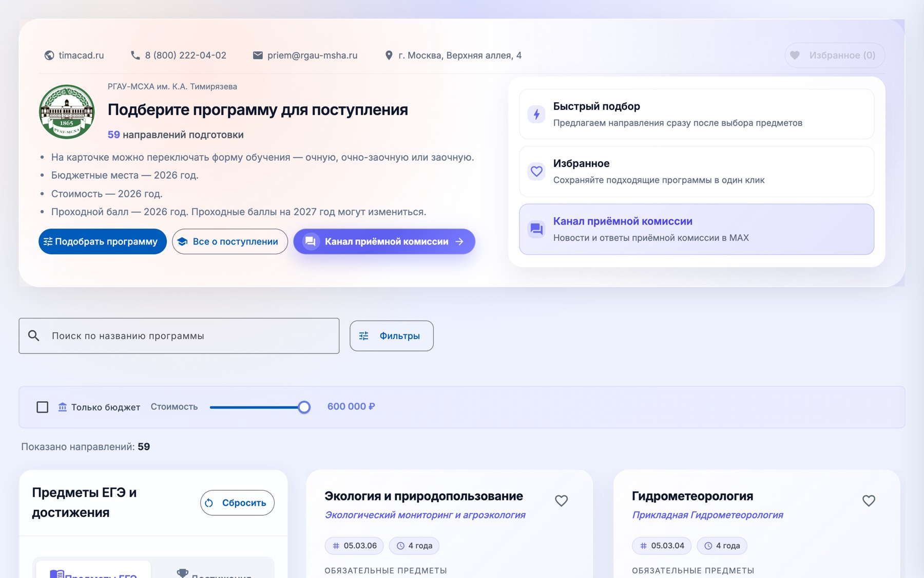Click the location pin icon by Москва address
This screenshot has width=924, height=578.
[x=389, y=55]
